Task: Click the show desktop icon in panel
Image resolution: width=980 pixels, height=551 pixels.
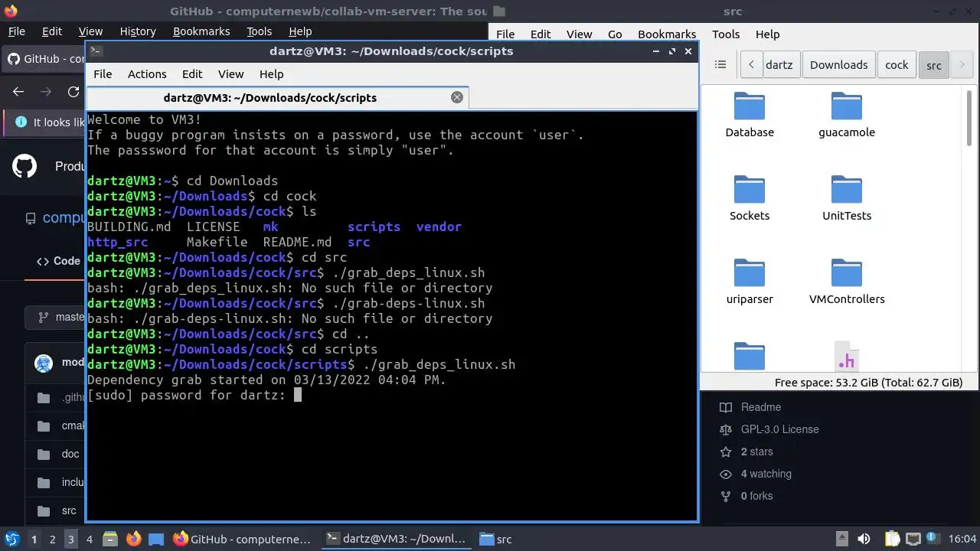Action: (156, 539)
